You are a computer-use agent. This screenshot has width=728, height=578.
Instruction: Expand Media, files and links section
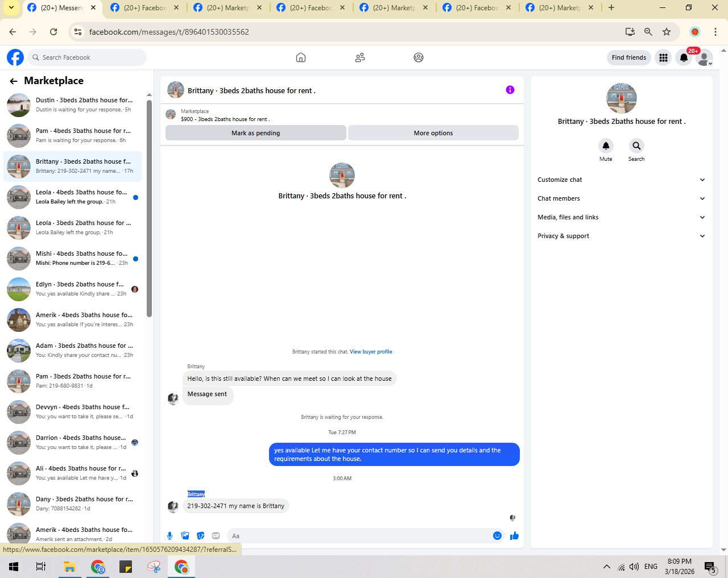click(x=621, y=217)
